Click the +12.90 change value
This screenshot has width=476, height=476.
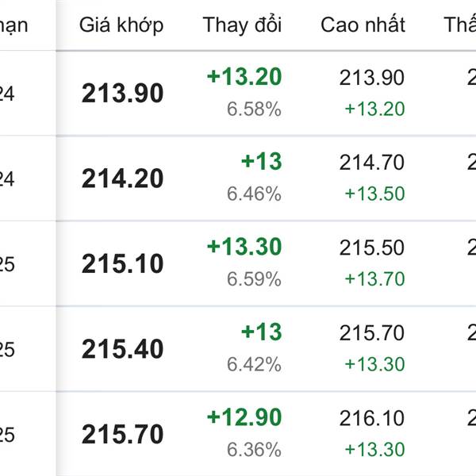(x=244, y=417)
